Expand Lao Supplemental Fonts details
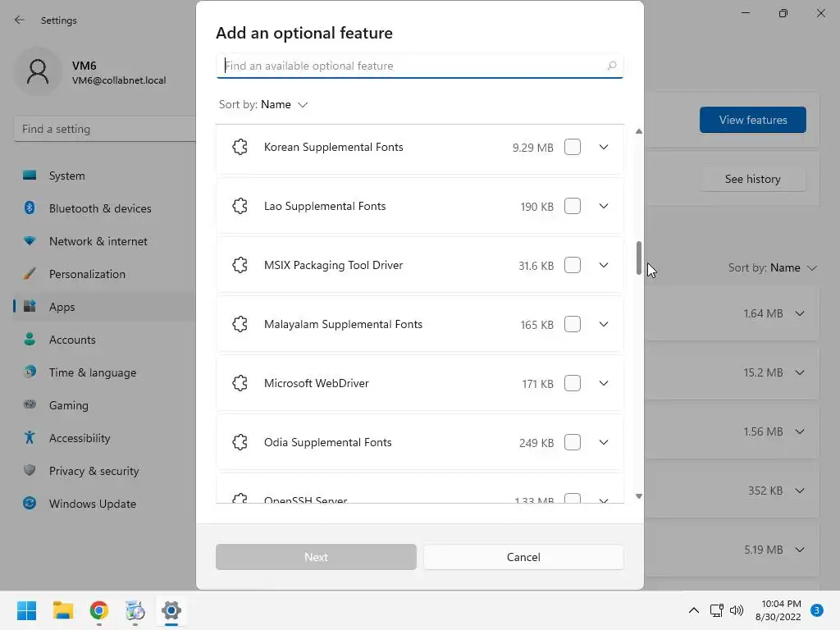Screen dimensions: 840x630 [604, 207]
